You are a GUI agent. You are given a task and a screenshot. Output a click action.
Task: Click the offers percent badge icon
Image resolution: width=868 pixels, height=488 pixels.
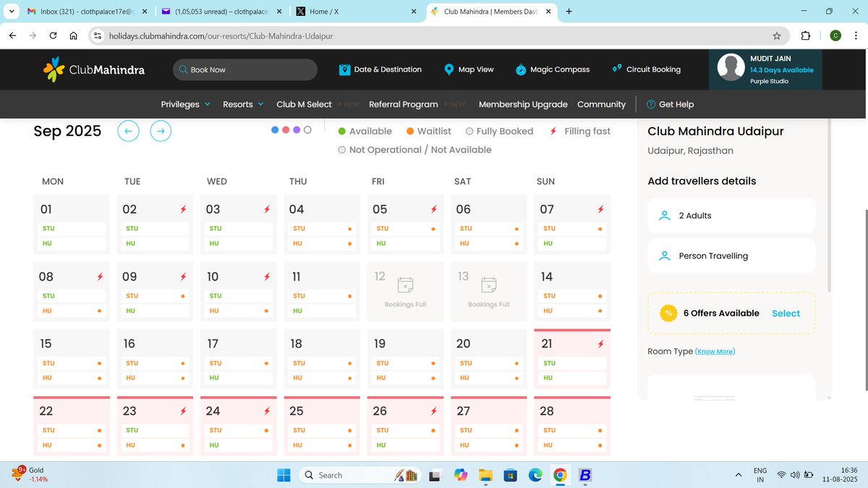[x=668, y=313]
